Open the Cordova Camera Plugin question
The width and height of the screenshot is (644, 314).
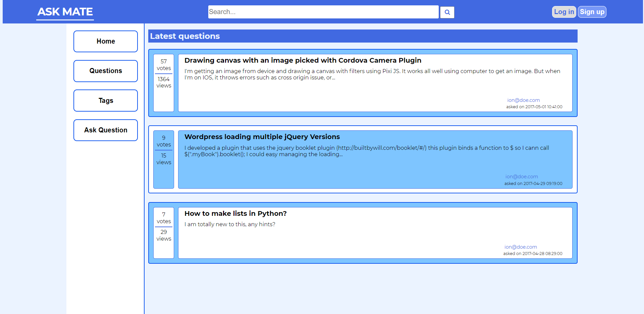[303, 60]
